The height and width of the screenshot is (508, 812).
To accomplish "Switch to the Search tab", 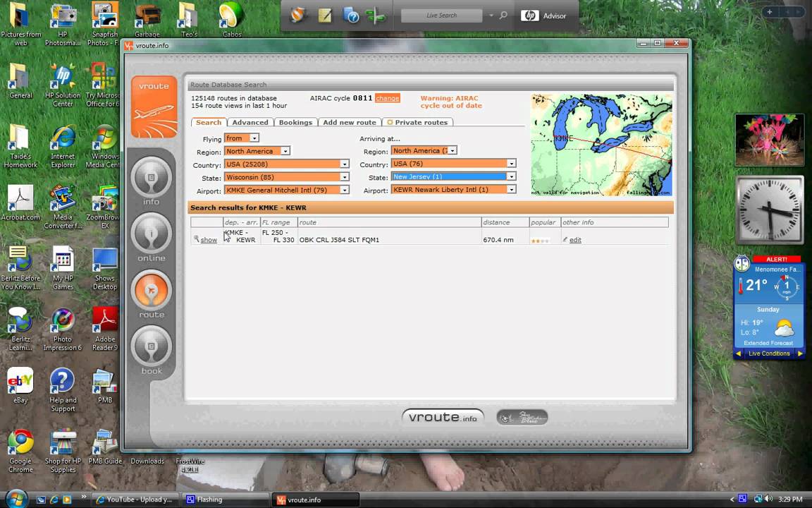I will point(209,122).
